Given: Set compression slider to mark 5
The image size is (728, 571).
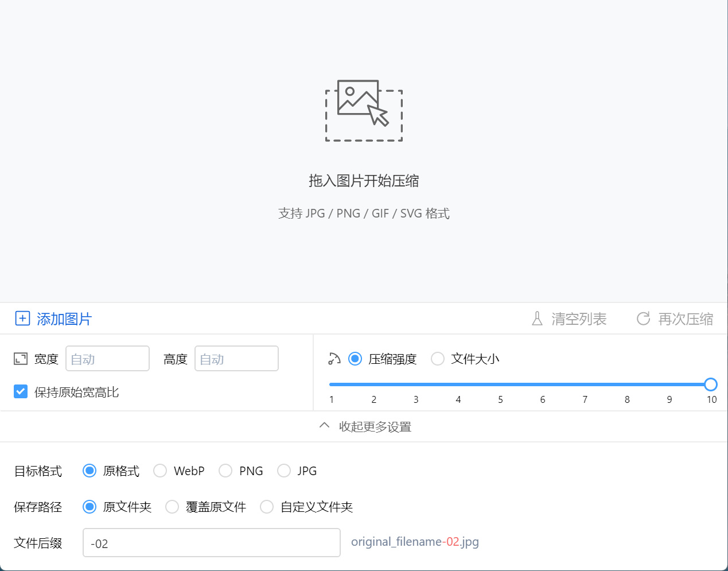Looking at the screenshot, I should [x=500, y=384].
